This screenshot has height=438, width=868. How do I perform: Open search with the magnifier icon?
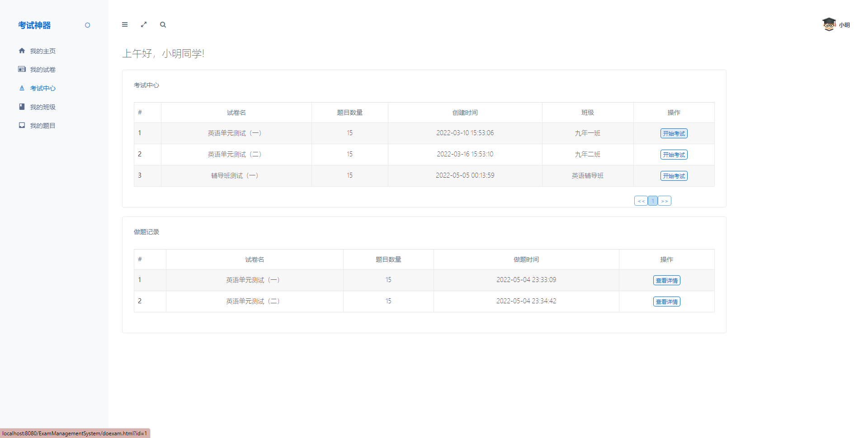pyautogui.click(x=163, y=24)
